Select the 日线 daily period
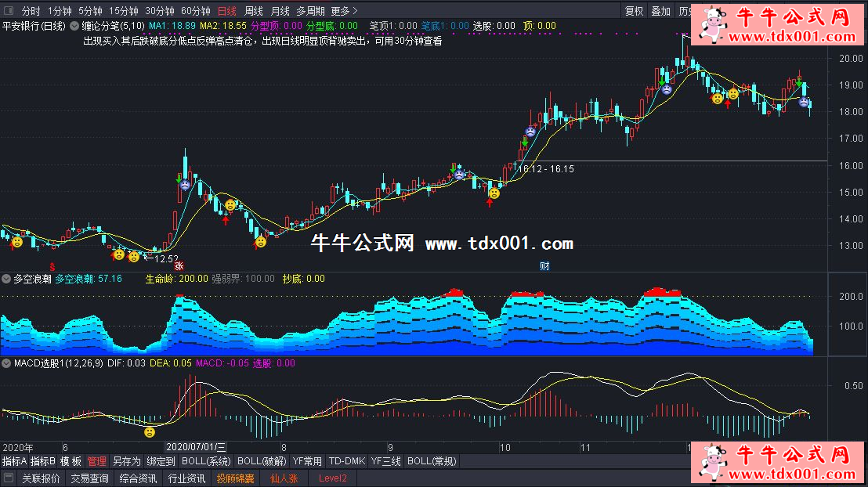Image resolution: width=868 pixels, height=487 pixels. [x=226, y=11]
